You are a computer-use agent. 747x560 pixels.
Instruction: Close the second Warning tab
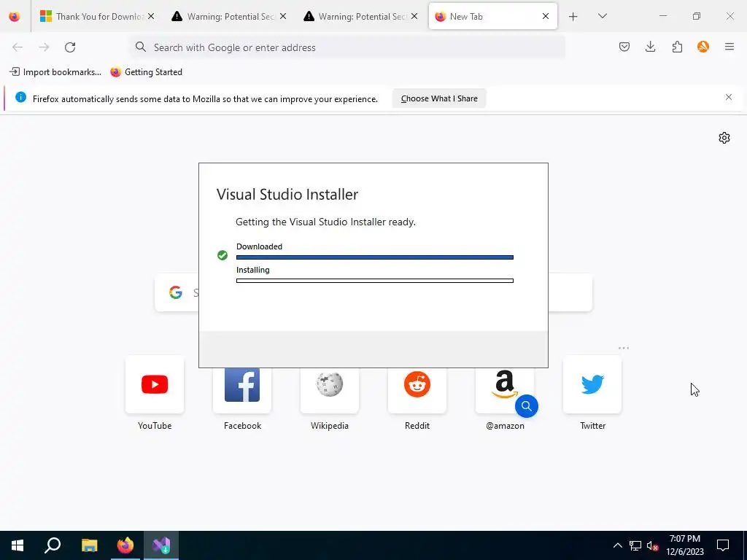(414, 16)
